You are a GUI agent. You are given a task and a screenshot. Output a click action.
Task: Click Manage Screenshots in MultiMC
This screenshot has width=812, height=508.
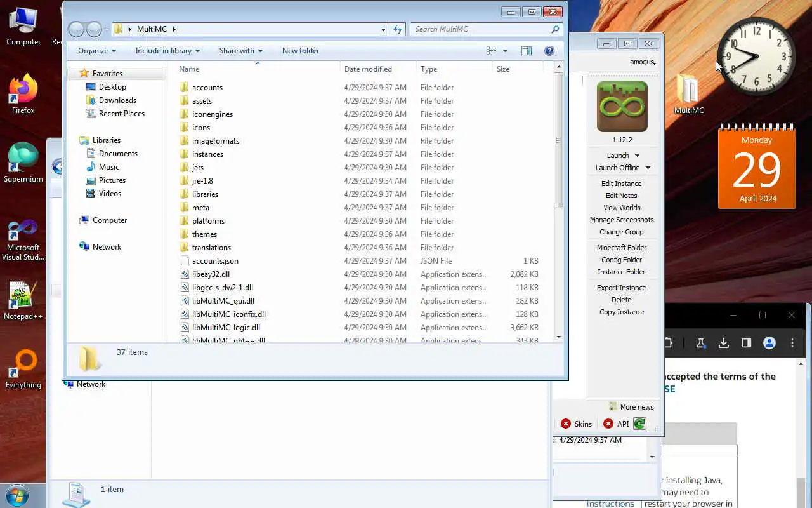pos(622,220)
